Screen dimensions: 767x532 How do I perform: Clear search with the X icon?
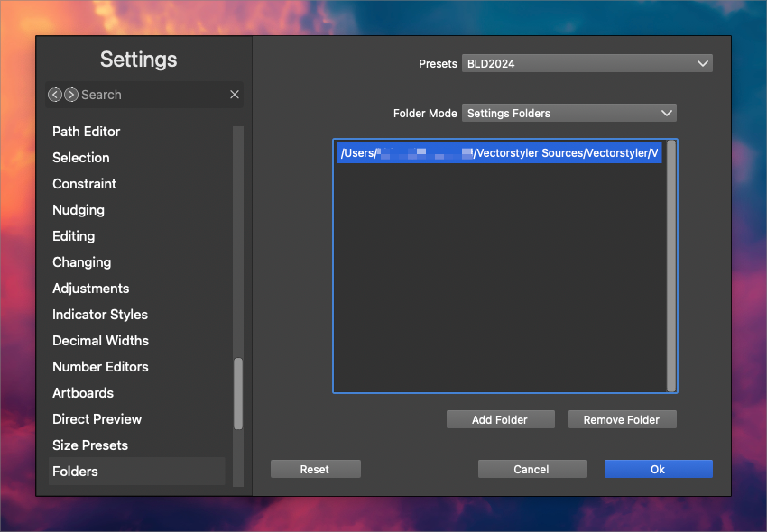(x=235, y=95)
